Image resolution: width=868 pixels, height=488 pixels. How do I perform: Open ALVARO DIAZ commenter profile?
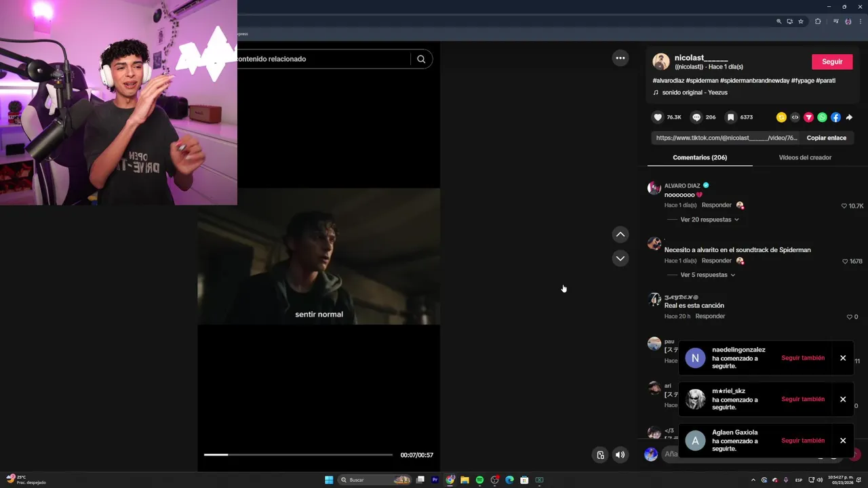(682, 186)
